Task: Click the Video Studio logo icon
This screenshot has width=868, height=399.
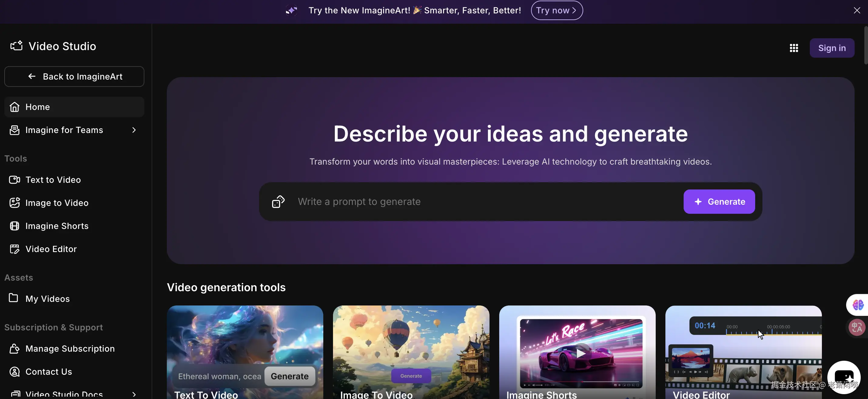Action: pos(16,46)
